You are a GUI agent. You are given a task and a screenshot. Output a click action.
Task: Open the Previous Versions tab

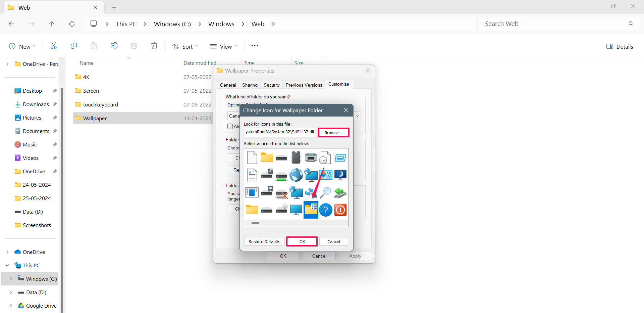tap(304, 85)
